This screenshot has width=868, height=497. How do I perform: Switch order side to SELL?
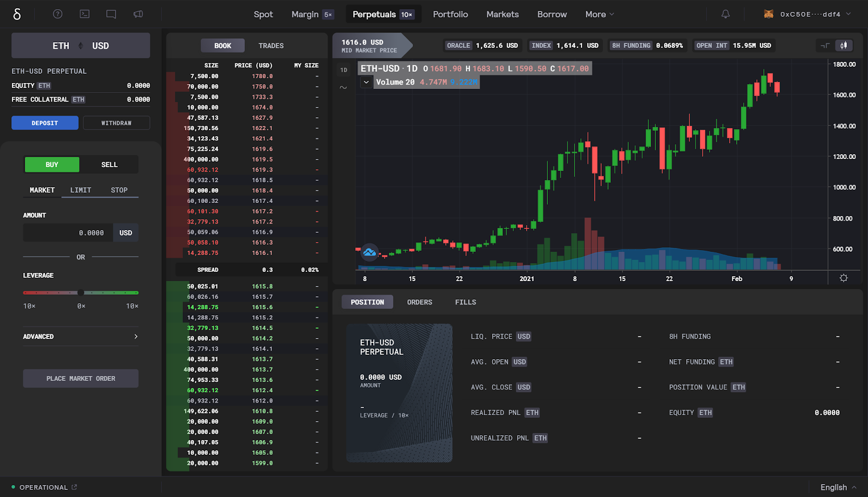[109, 164]
